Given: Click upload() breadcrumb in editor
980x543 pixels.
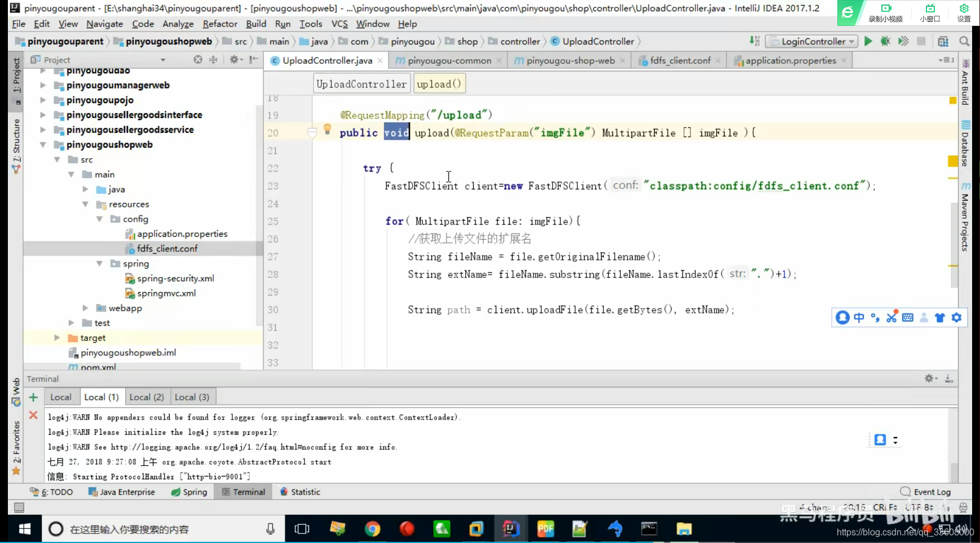Looking at the screenshot, I should click(x=439, y=84).
